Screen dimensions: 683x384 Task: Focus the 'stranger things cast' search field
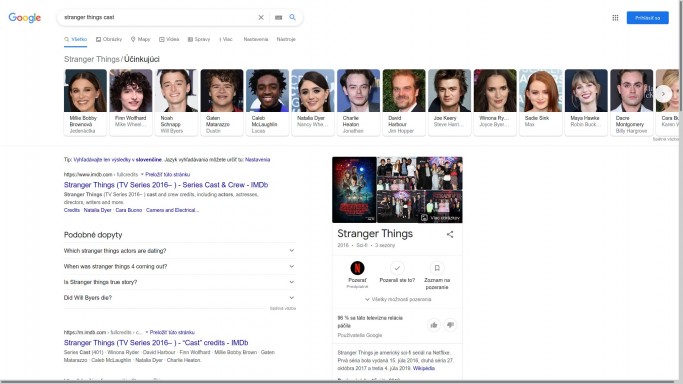point(159,17)
